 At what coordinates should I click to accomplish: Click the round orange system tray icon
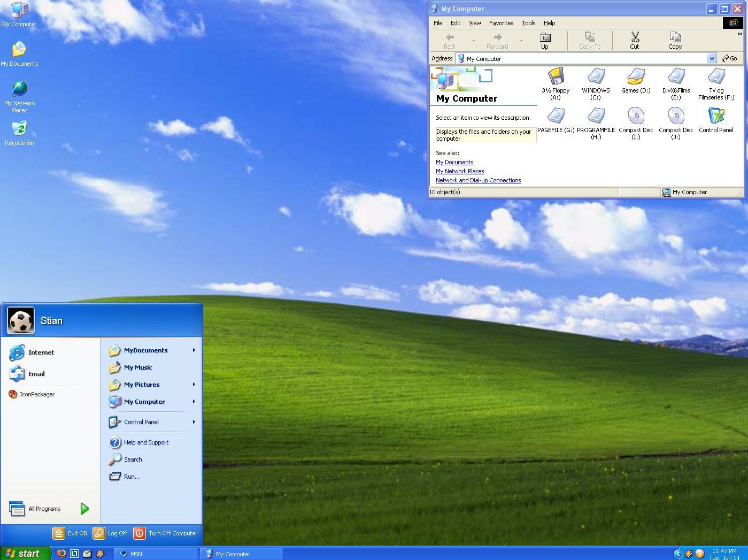click(699, 554)
